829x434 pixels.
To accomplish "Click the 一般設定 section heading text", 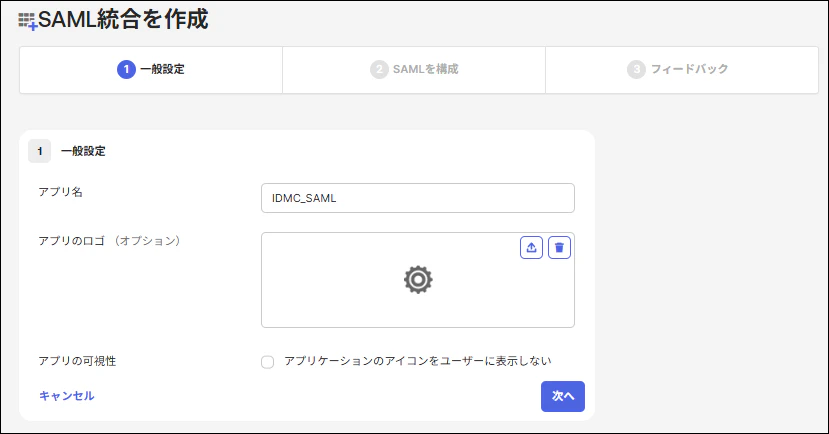I will 83,151.
